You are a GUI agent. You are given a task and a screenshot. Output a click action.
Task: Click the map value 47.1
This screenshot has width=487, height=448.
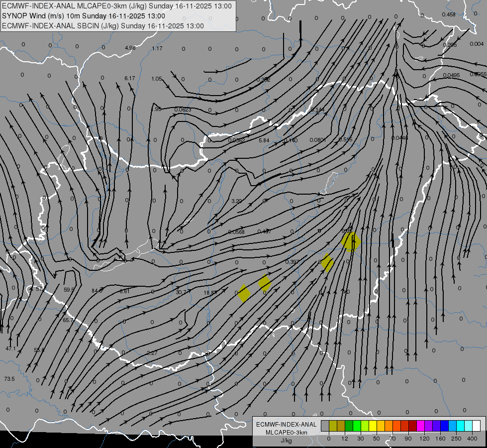tap(10, 348)
